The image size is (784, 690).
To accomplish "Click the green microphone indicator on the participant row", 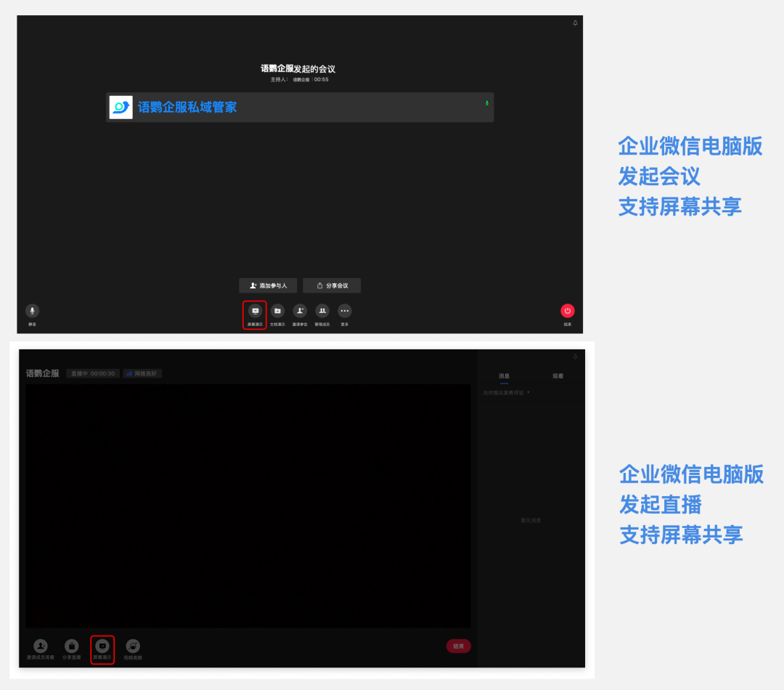I will (x=487, y=104).
